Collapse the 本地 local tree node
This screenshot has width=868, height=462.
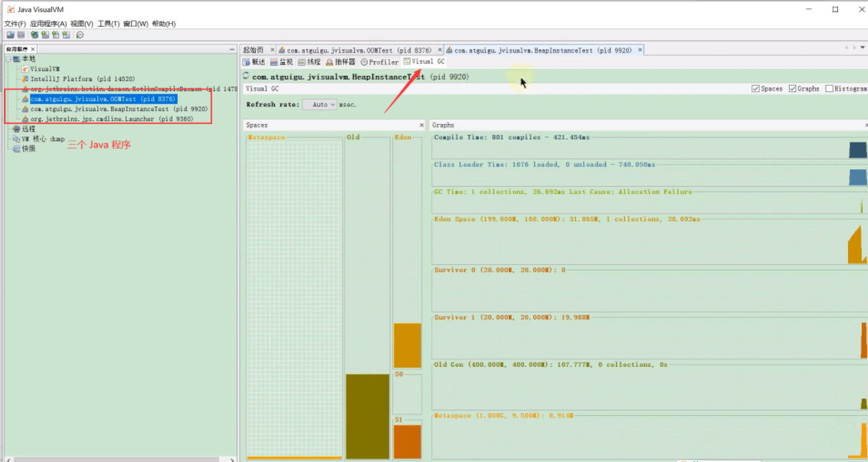[8, 59]
